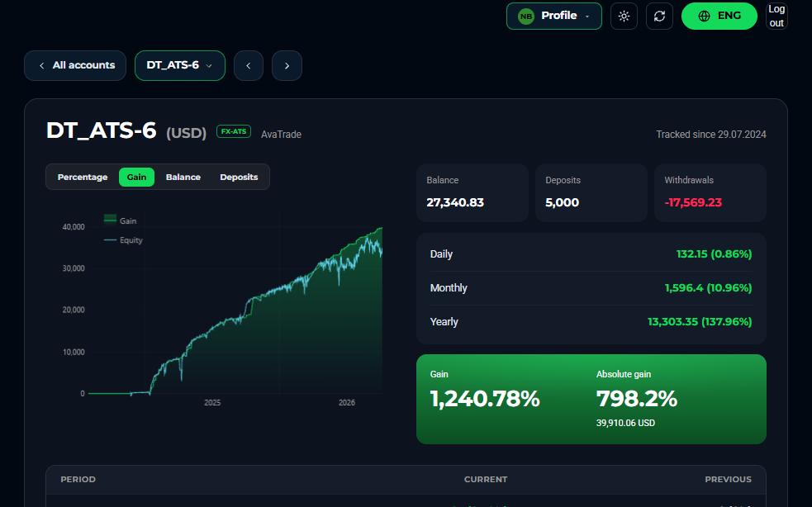Click the Yearly value 13,303.35 (137.96%)
The height and width of the screenshot is (507, 812).
pyautogui.click(x=700, y=321)
